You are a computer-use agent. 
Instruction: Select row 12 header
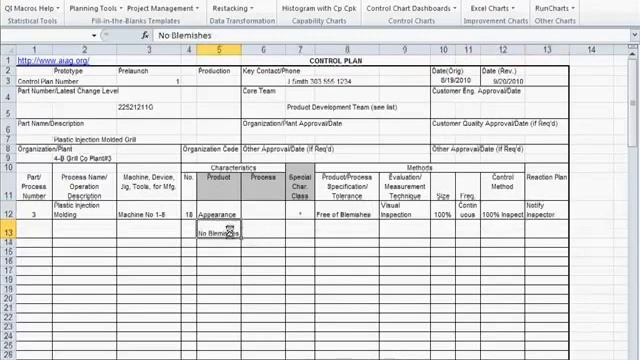[x=8, y=210]
